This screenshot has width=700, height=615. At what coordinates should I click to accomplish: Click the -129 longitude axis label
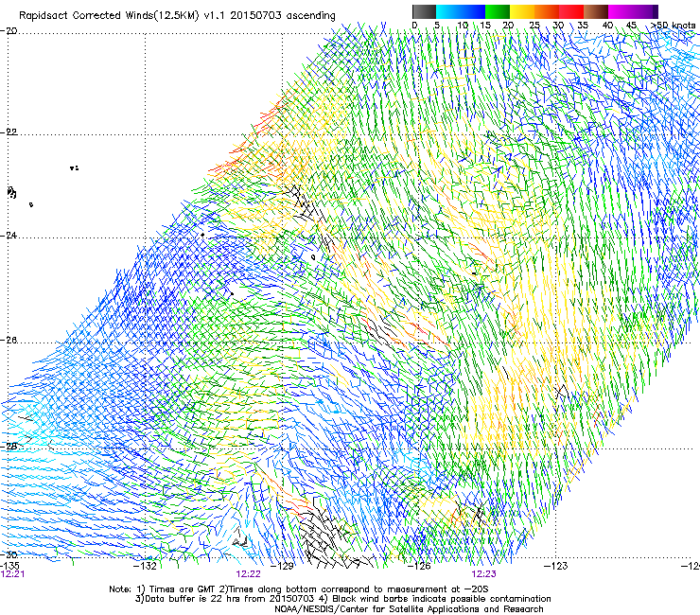[282, 567]
